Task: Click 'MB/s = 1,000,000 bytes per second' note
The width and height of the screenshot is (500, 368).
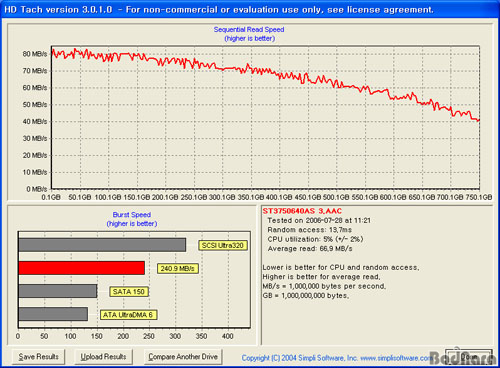Action: pyautogui.click(x=324, y=286)
